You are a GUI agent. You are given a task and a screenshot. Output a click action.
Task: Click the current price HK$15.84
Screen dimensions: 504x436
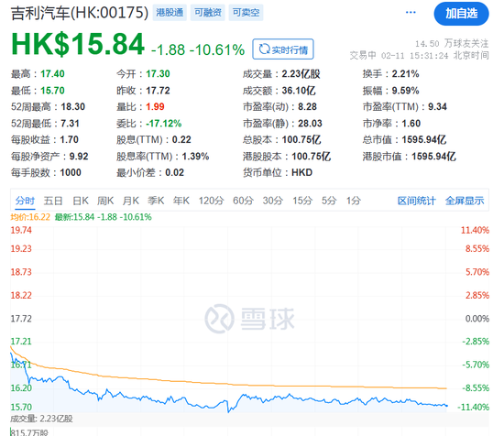click(x=78, y=44)
